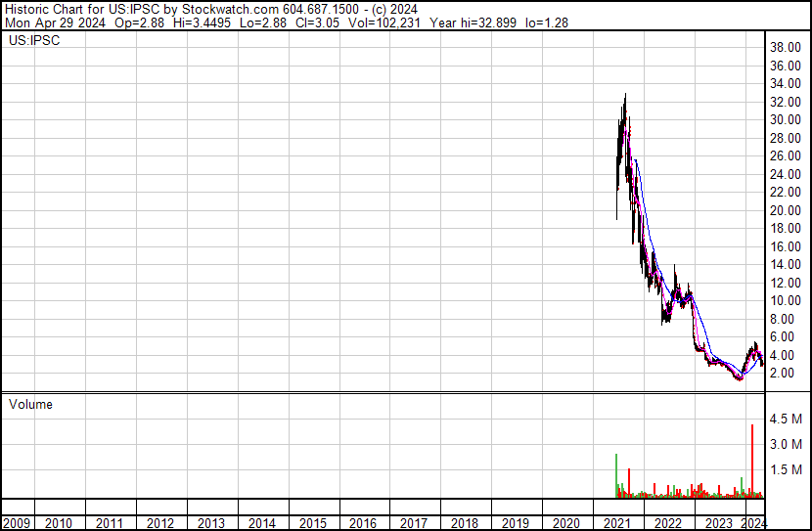Click the tallest red volume spike bar

click(751, 460)
